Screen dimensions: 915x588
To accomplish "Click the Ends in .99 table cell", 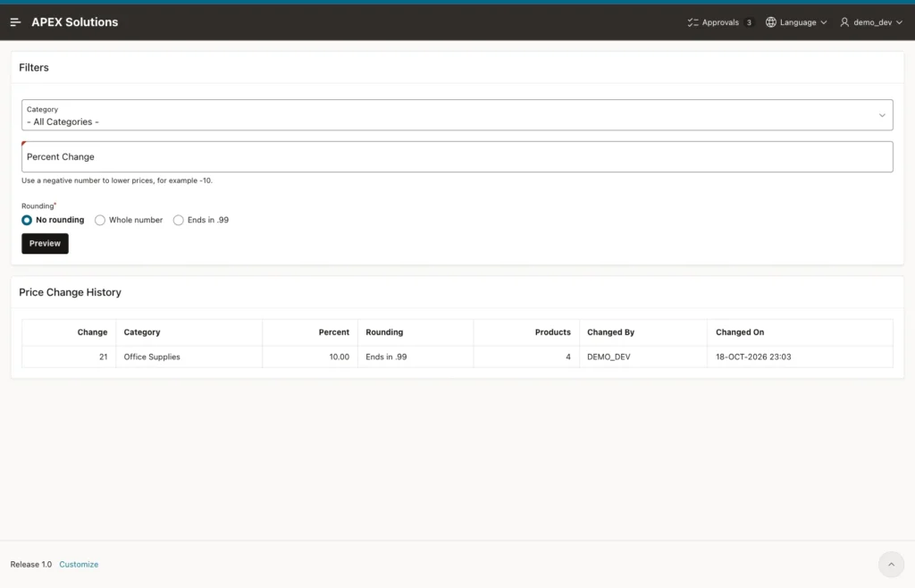I will (386, 357).
